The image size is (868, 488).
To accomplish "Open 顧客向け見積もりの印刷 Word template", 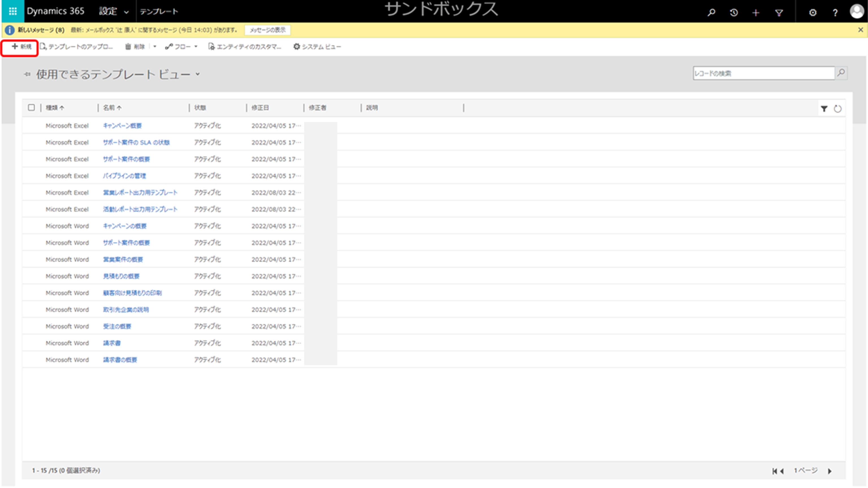I will tap(133, 293).
